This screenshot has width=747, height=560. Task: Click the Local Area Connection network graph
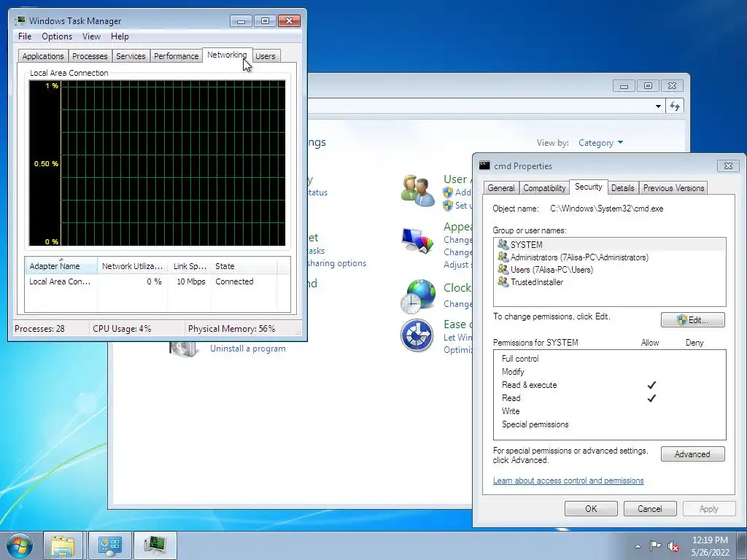pyautogui.click(x=158, y=163)
